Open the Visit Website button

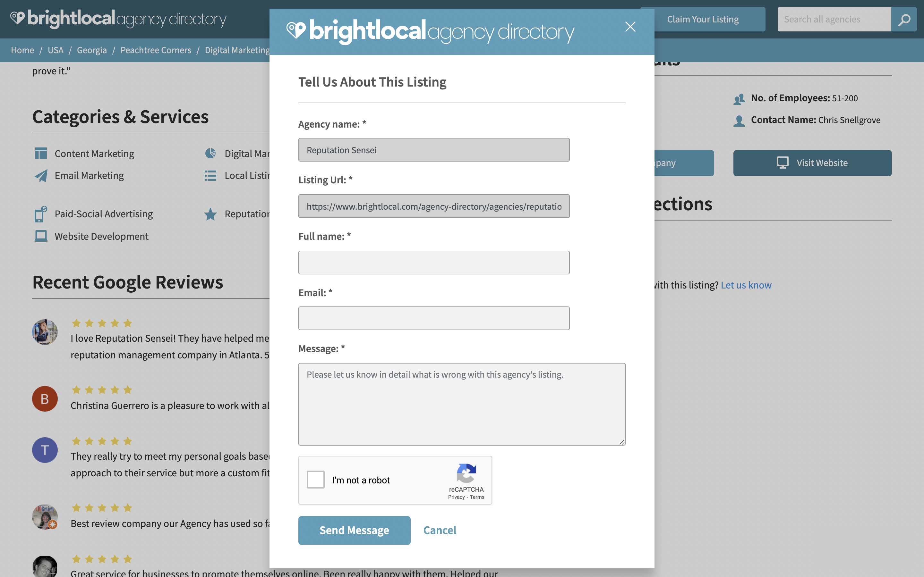pyautogui.click(x=812, y=163)
